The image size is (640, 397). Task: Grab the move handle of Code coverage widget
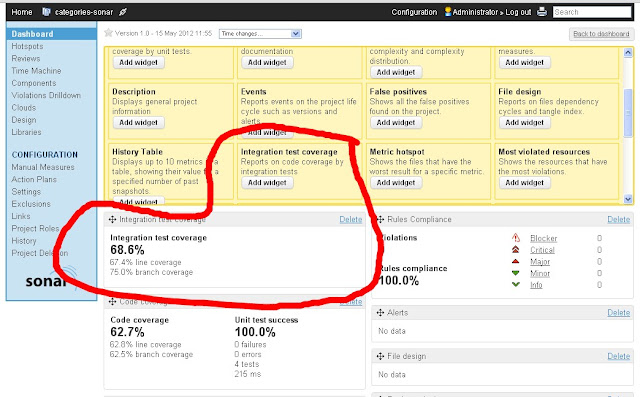click(x=113, y=302)
